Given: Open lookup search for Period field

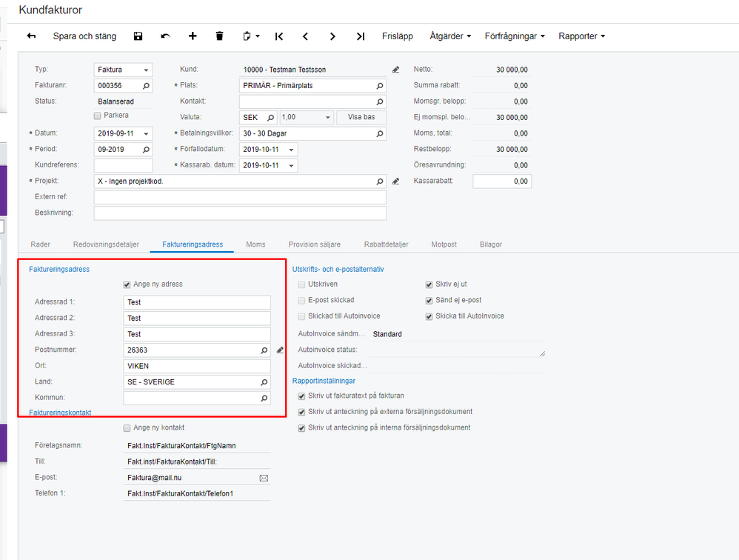Looking at the screenshot, I should [x=146, y=150].
